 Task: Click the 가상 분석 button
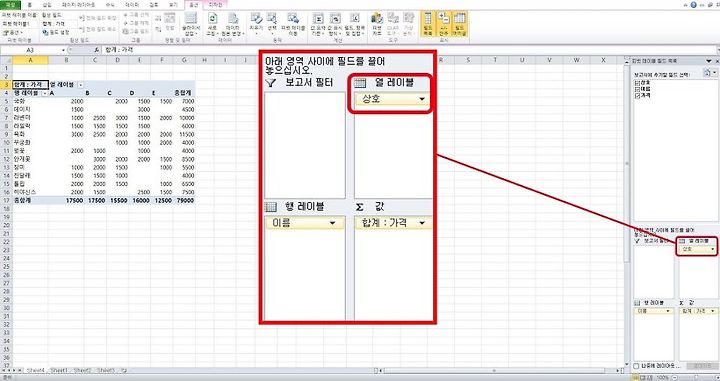click(x=408, y=24)
